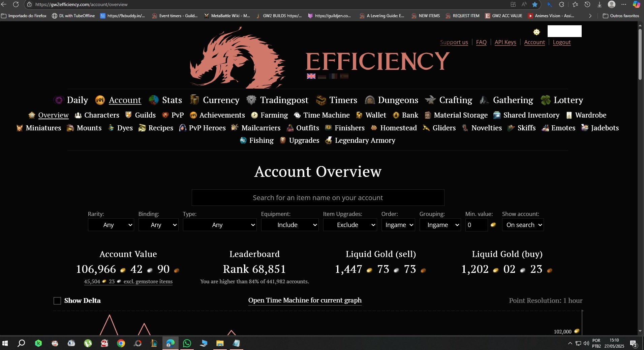Screen dimensions: 644x350
Task: Click the Shared Inventory icon
Action: pyautogui.click(x=497, y=115)
